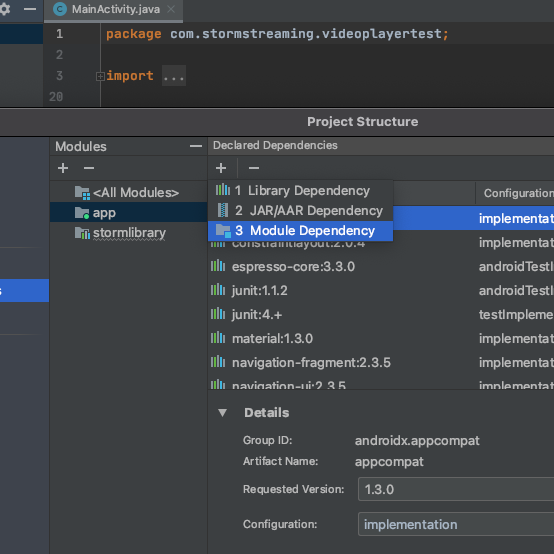
Task: Add a declared dependency with plus button
Action: pyautogui.click(x=221, y=168)
